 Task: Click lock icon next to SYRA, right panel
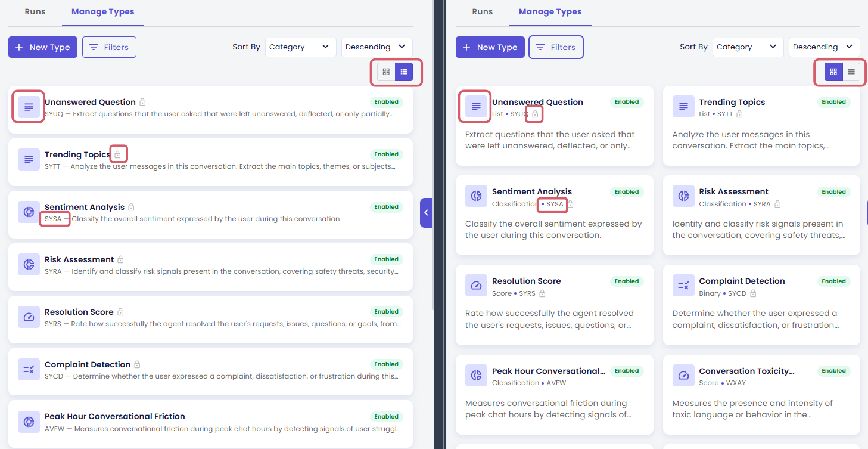(x=777, y=204)
